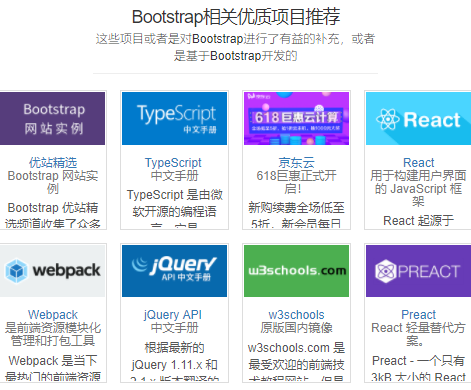The height and width of the screenshot is (390, 471).
Task: Click the description 新购续费全场低至5折
Action: pos(296,215)
